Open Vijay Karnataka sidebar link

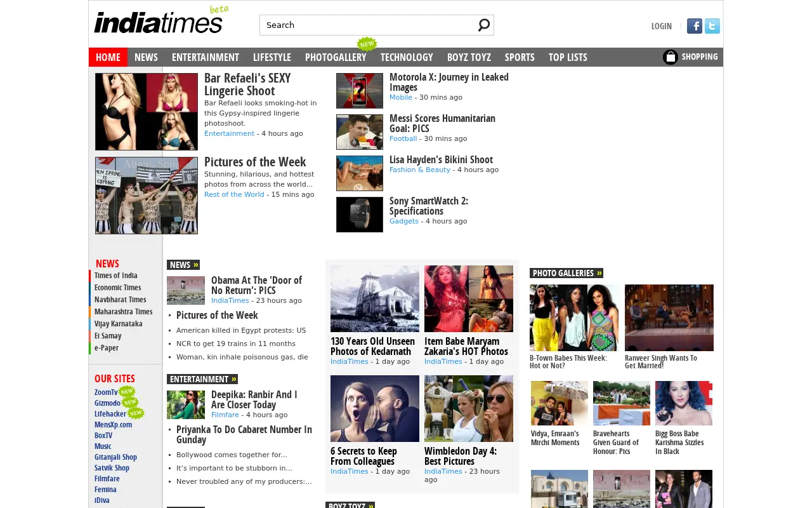(119, 324)
